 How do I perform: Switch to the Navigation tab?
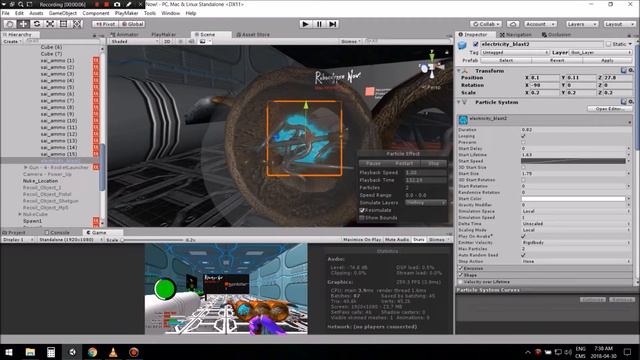tap(516, 35)
